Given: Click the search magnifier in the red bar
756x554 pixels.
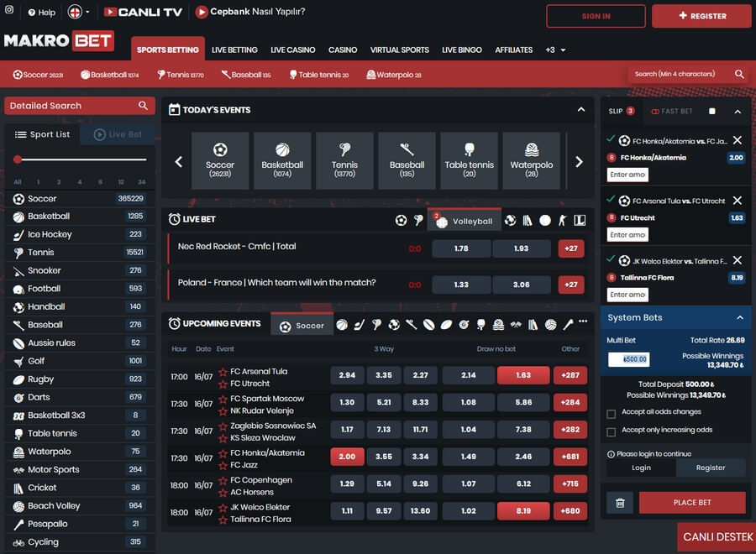Looking at the screenshot, I should 739,74.
